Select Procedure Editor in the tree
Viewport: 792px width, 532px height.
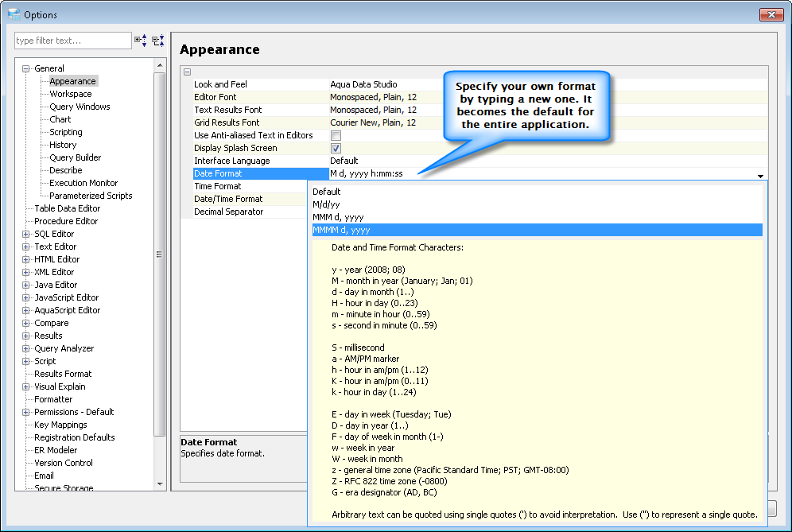coord(66,221)
